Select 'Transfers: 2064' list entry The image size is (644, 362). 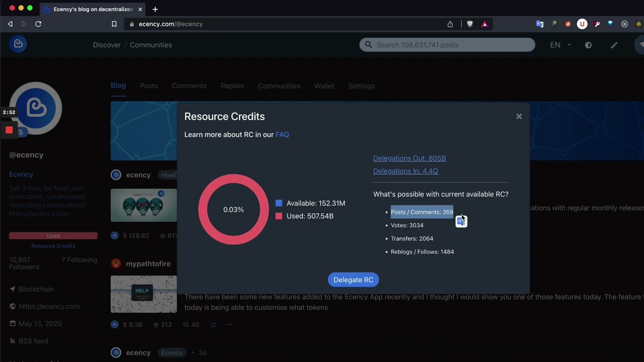point(412,239)
